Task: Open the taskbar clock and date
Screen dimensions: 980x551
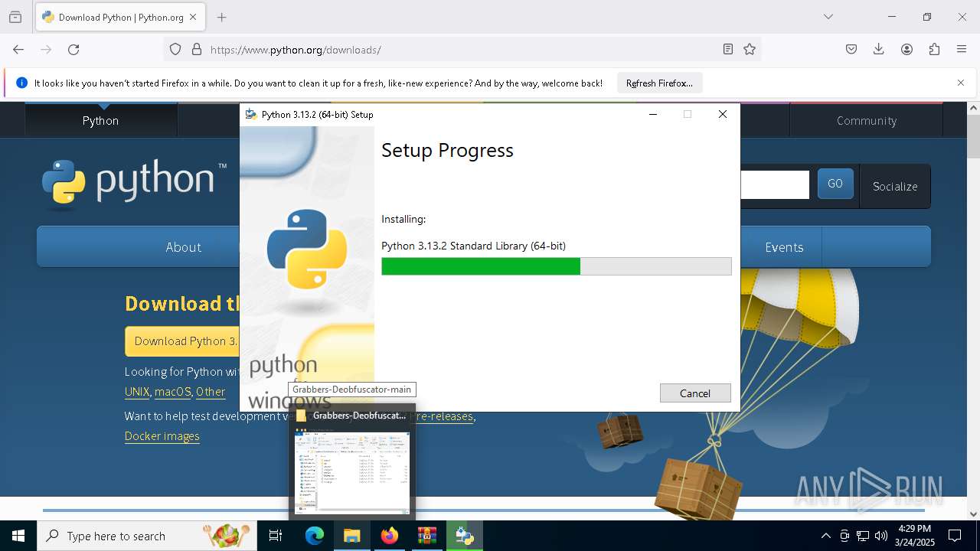Action: pyautogui.click(x=914, y=536)
